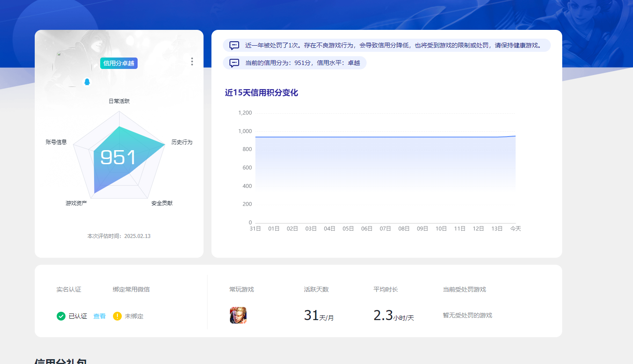This screenshot has height=364, width=633.
Task: Click the 本次评估时间 2025.02.13 text
Action: pyautogui.click(x=119, y=236)
